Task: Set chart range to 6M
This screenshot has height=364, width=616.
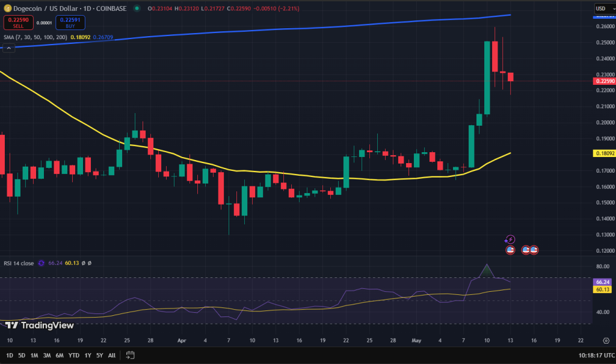Action: [60, 356]
